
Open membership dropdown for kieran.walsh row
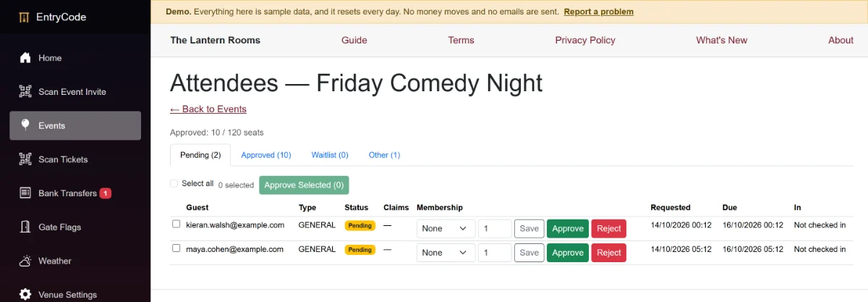(x=446, y=229)
